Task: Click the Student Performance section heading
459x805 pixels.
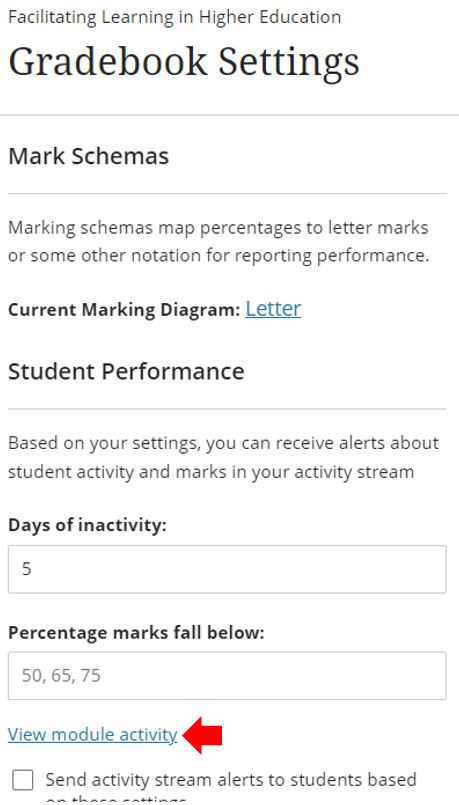Action: pos(126,371)
